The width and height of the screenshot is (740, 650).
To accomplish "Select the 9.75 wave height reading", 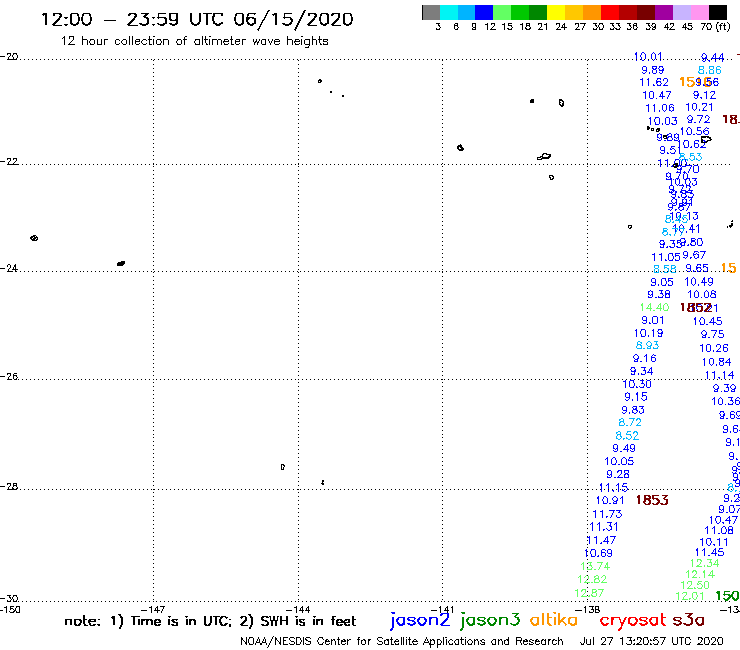I will click(x=713, y=334).
